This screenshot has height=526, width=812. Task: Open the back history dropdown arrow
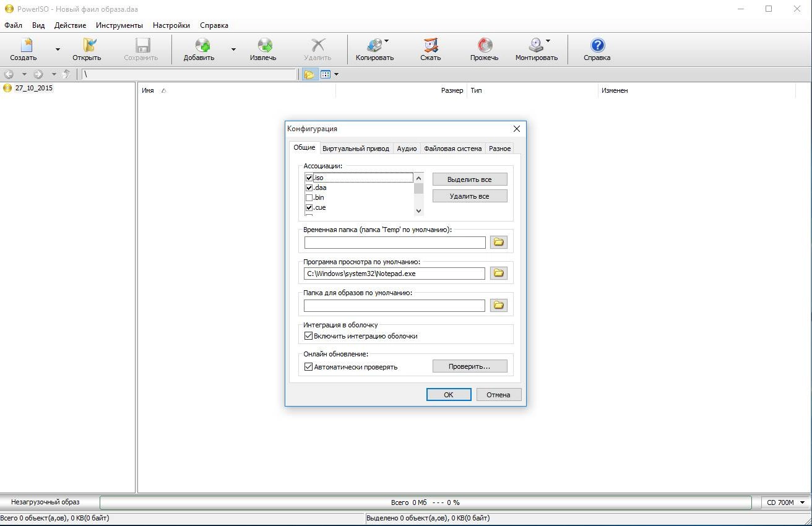pos(24,74)
